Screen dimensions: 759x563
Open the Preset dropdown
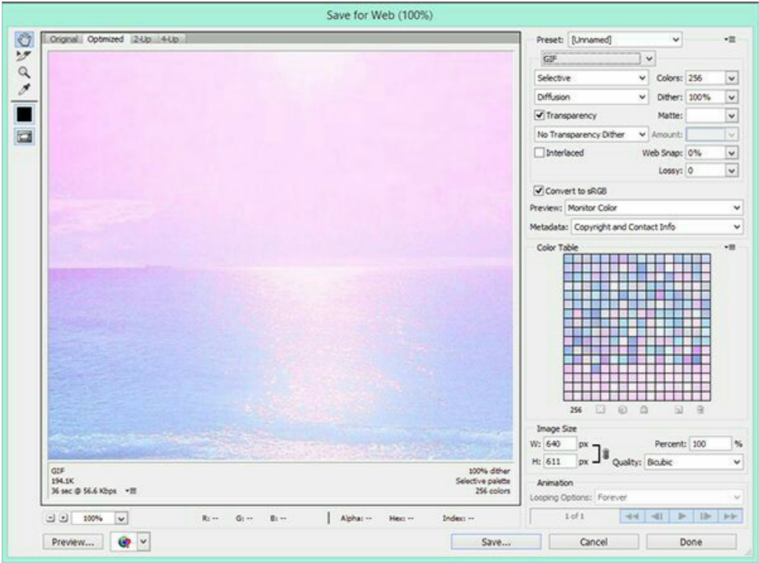(x=624, y=40)
